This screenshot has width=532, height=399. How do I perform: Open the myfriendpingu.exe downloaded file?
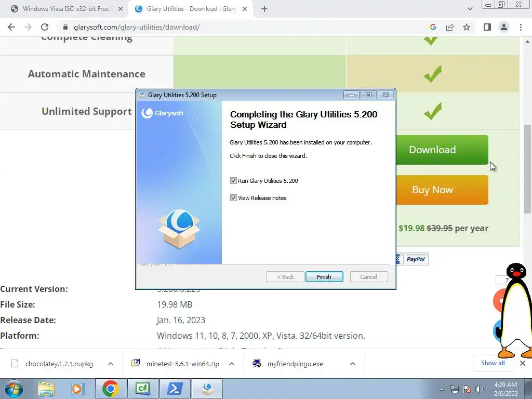click(295, 364)
